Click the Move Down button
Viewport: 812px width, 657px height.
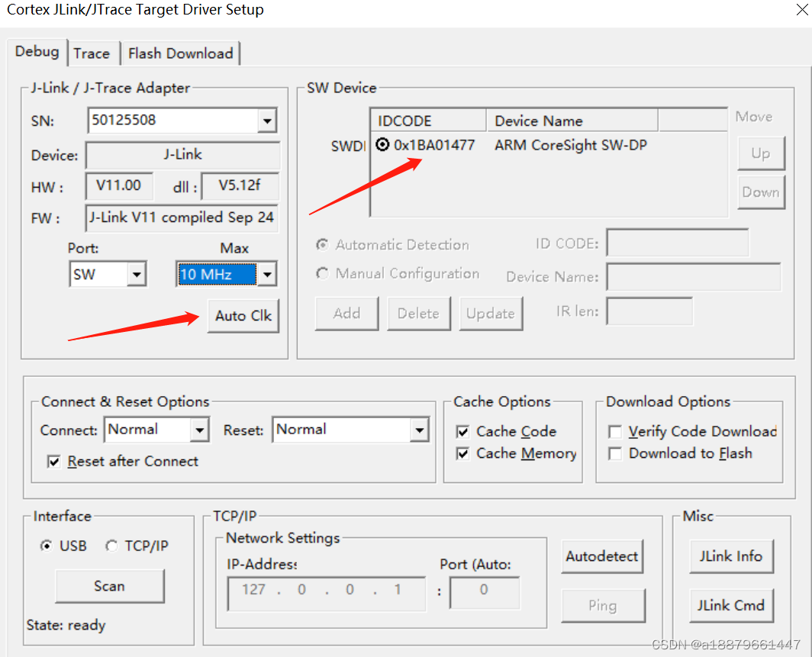click(761, 192)
